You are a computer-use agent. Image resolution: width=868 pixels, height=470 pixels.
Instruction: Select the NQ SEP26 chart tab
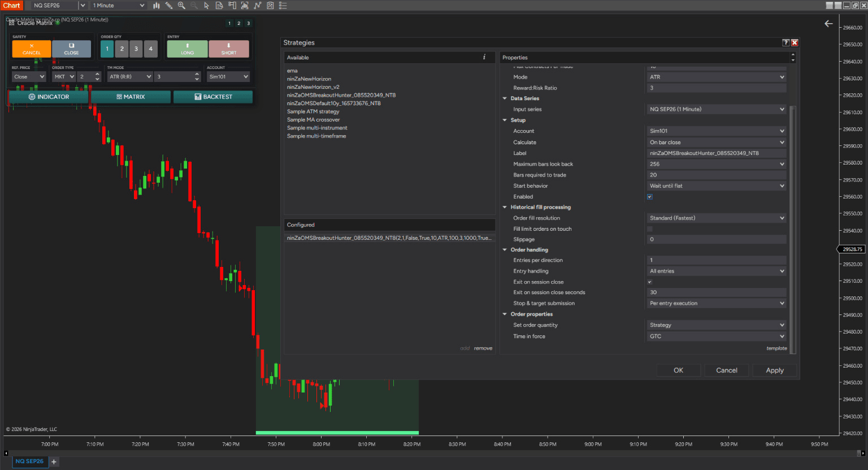click(29, 462)
